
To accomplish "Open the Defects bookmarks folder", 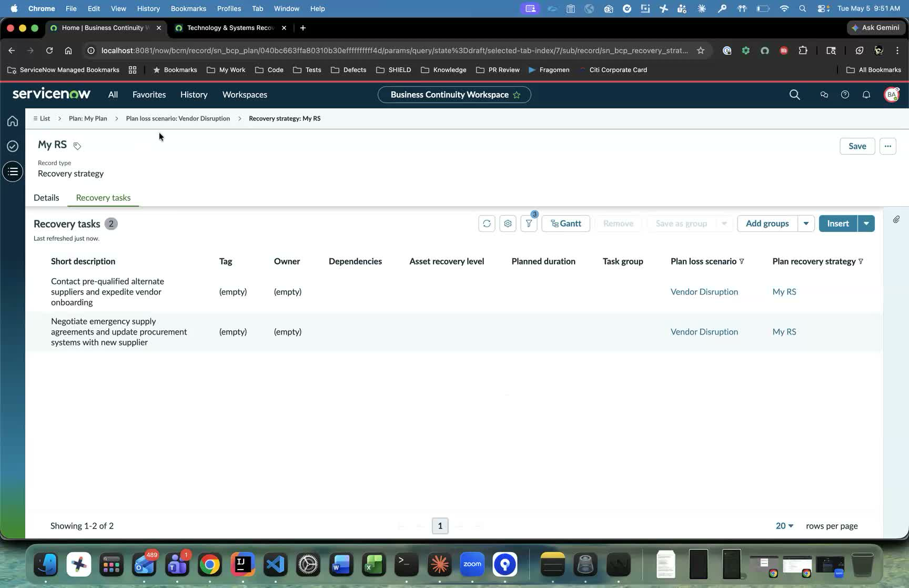I will pyautogui.click(x=349, y=70).
